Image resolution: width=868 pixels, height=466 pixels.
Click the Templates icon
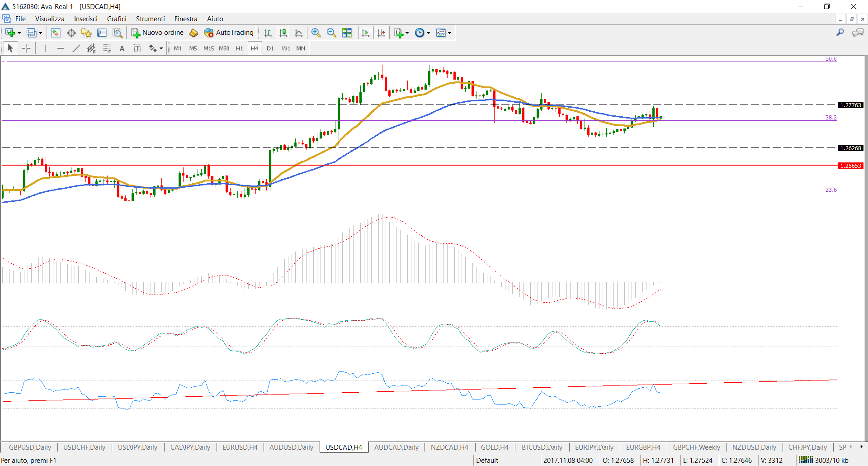pos(441,33)
